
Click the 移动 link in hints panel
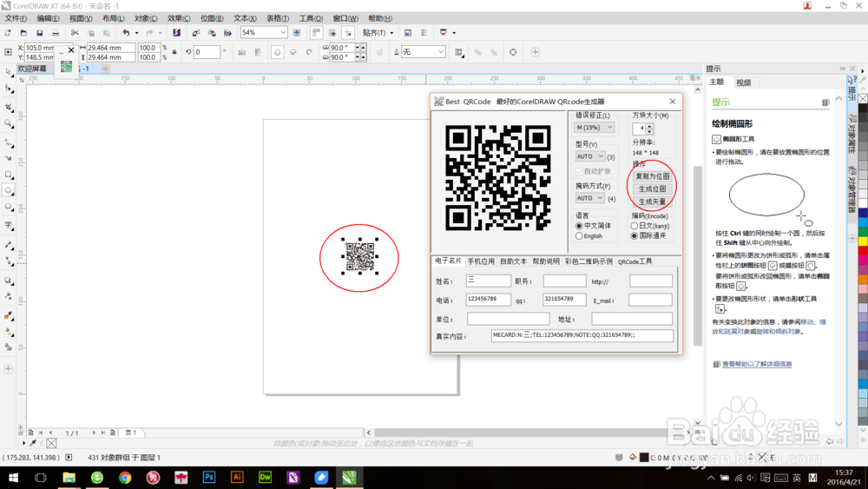(807, 321)
